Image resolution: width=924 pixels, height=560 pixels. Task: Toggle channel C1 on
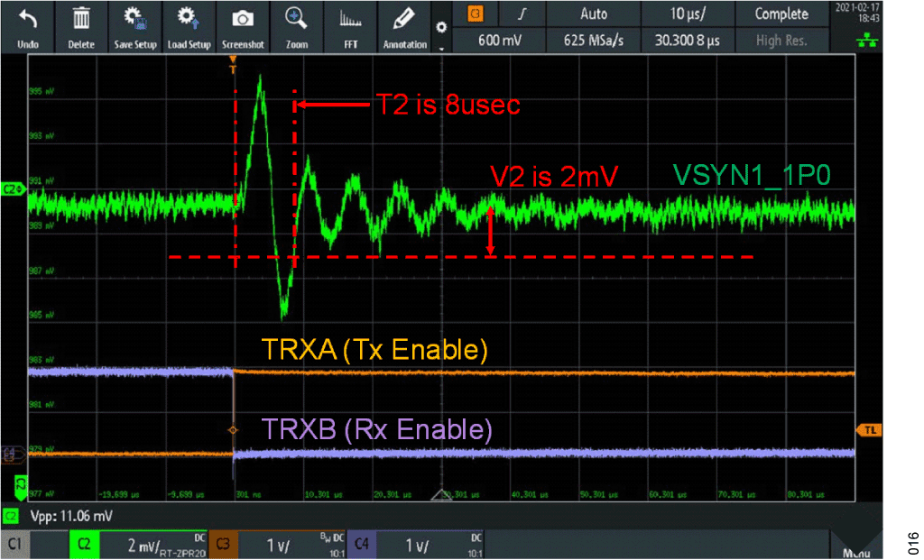click(x=16, y=545)
